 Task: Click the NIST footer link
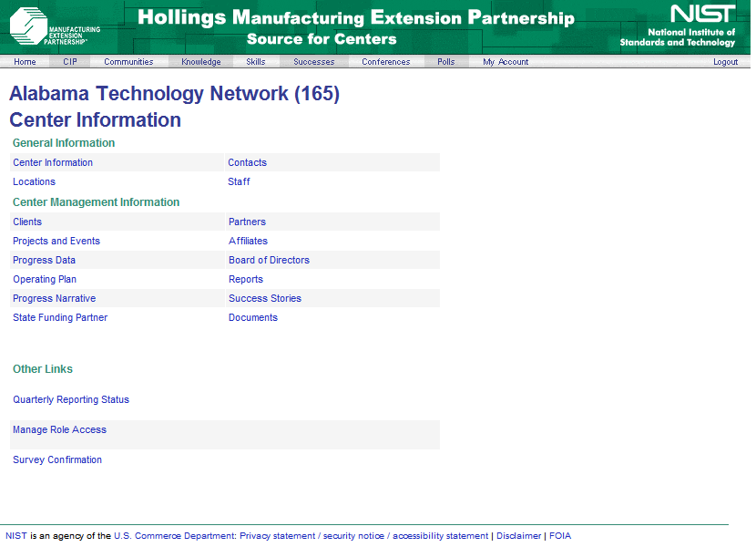point(15,536)
